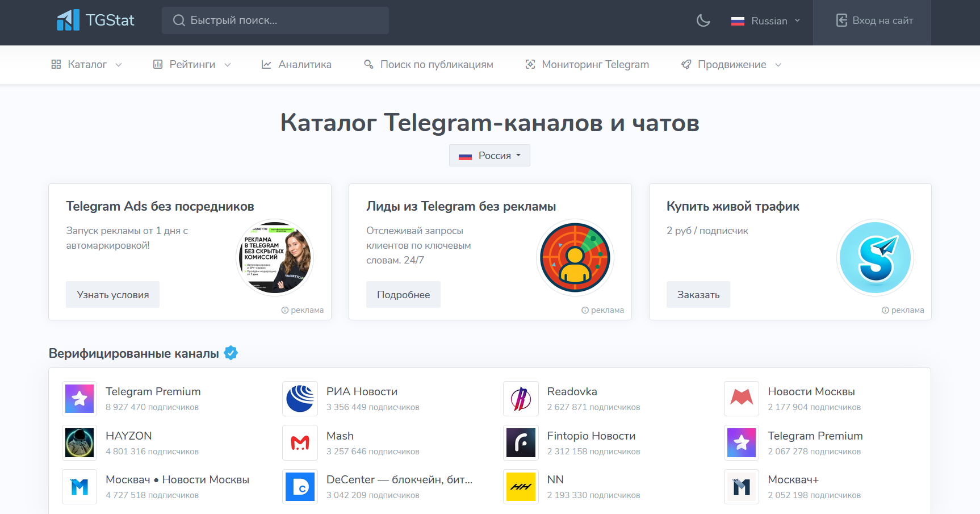The image size is (980, 514).
Task: Click the Мониторинг Telegram scan icon
Action: coord(530,65)
